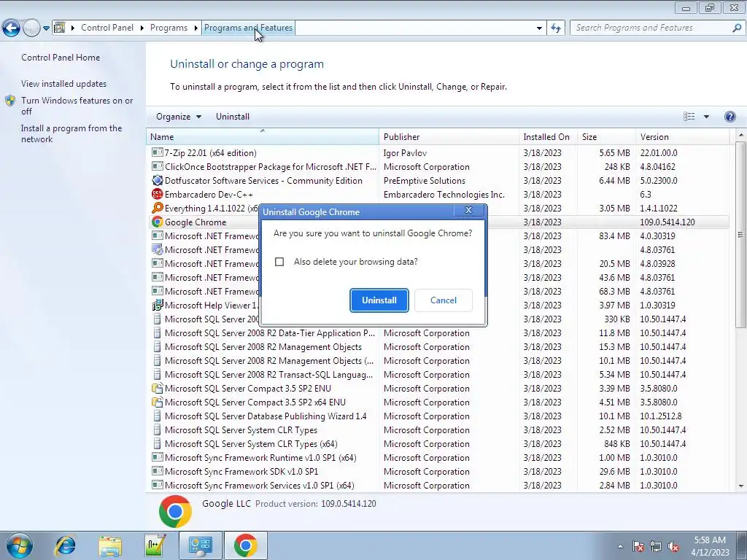Open Control Panel Home link
This screenshot has height=560, width=747.
[x=61, y=58]
